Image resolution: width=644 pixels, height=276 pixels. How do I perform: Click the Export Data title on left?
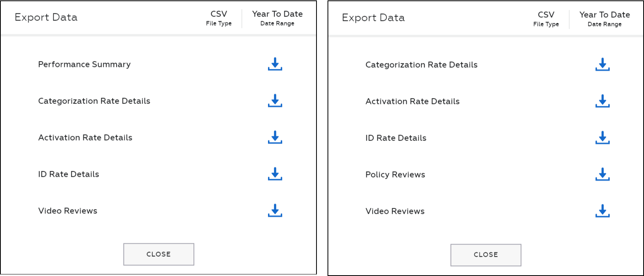pos(46,17)
